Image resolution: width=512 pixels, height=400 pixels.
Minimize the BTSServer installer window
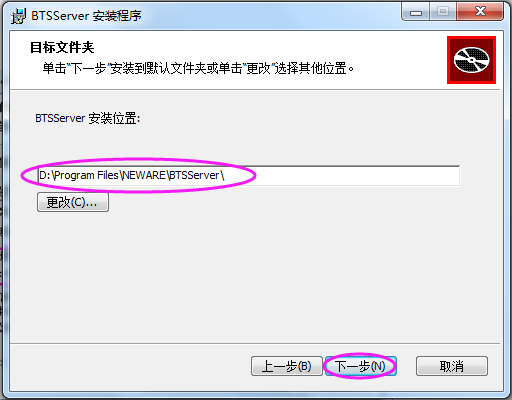click(x=416, y=12)
